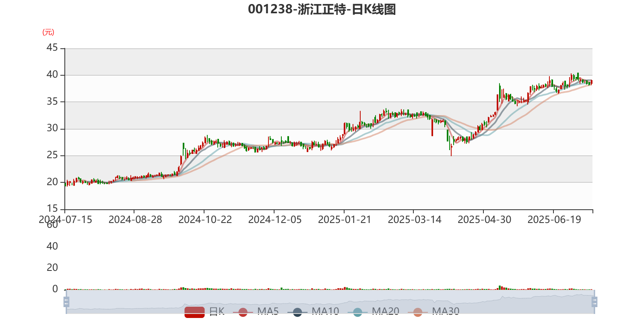Toggle the MA30 line legend
644x322 pixels.
pyautogui.click(x=433, y=312)
